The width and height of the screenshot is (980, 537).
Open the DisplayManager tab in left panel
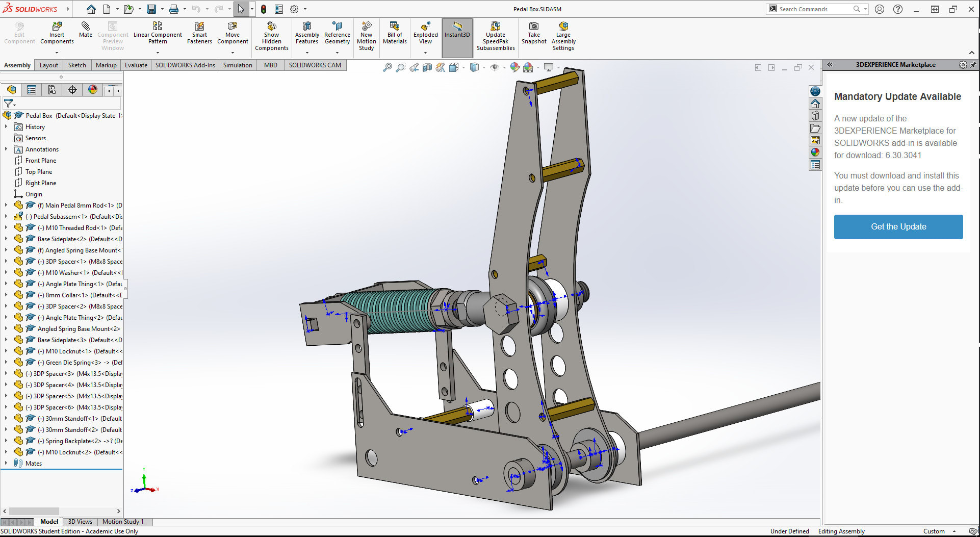tap(92, 89)
